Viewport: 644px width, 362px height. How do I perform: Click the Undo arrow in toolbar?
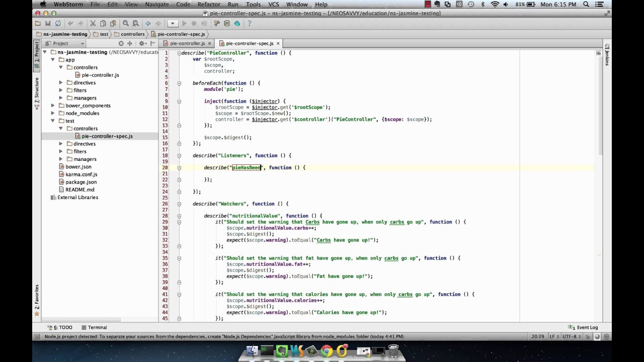(x=70, y=24)
